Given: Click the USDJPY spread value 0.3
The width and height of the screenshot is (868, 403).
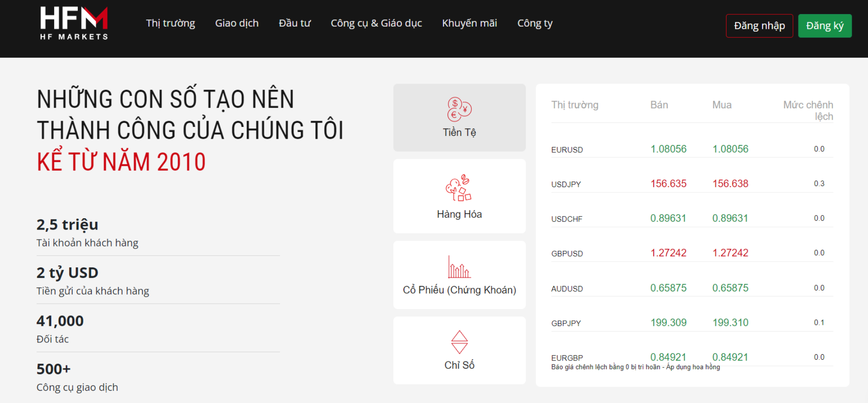Looking at the screenshot, I should [819, 183].
